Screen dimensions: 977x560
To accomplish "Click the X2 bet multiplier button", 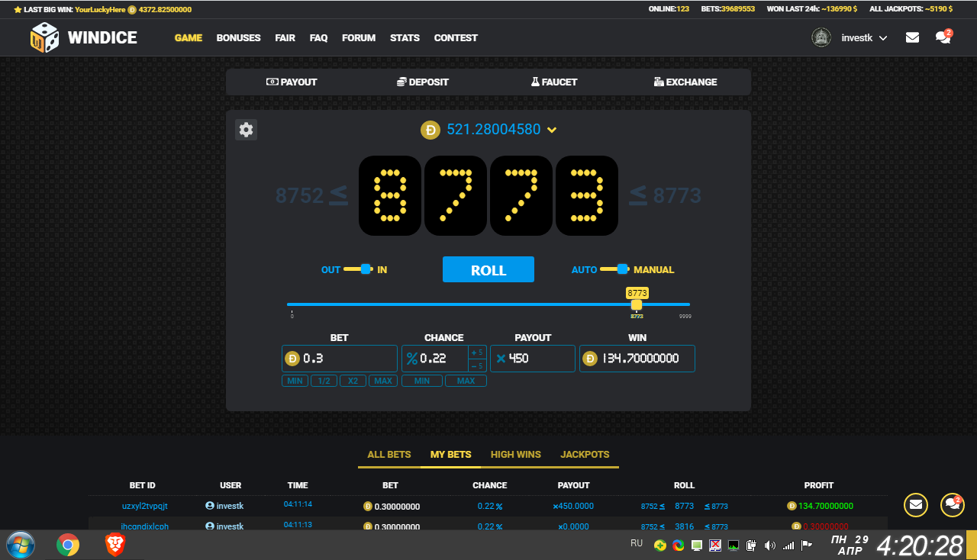I will point(353,381).
